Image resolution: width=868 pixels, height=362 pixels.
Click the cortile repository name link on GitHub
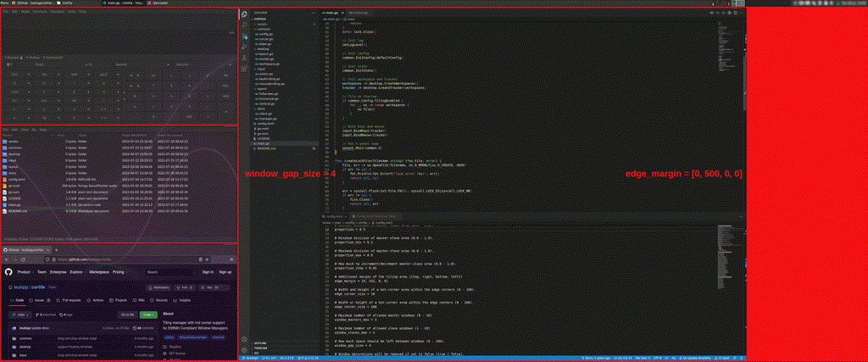(x=38, y=287)
